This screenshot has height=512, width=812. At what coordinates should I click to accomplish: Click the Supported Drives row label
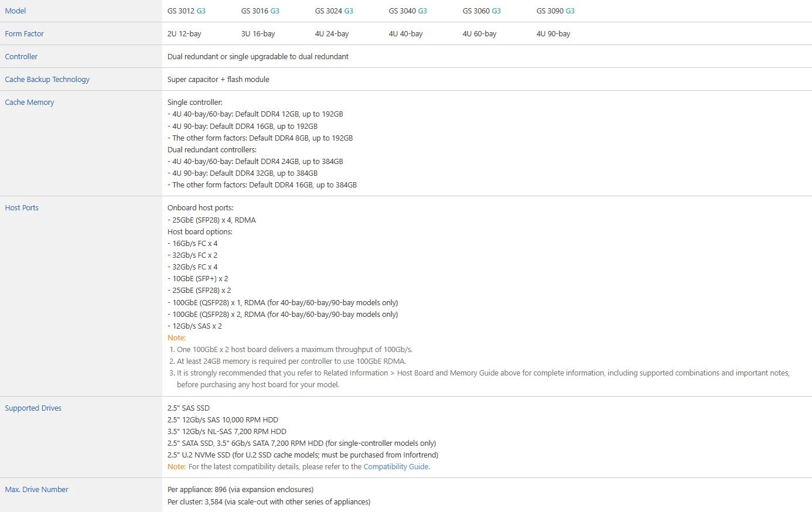(33, 408)
